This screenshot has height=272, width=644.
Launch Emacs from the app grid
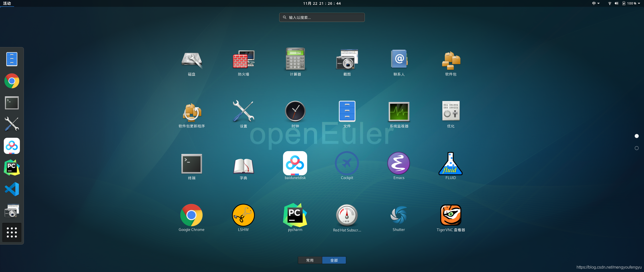click(x=399, y=164)
